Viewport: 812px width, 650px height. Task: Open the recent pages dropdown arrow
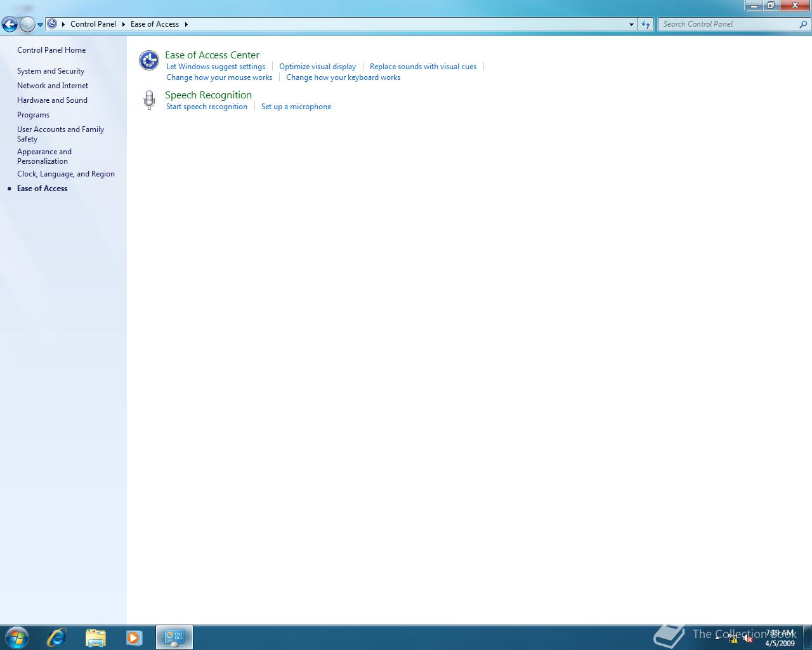point(40,25)
